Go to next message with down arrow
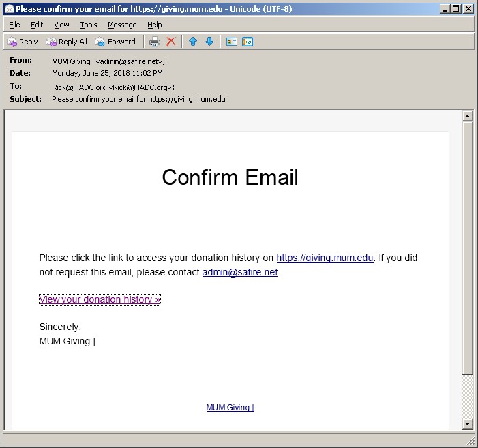 pyautogui.click(x=209, y=42)
